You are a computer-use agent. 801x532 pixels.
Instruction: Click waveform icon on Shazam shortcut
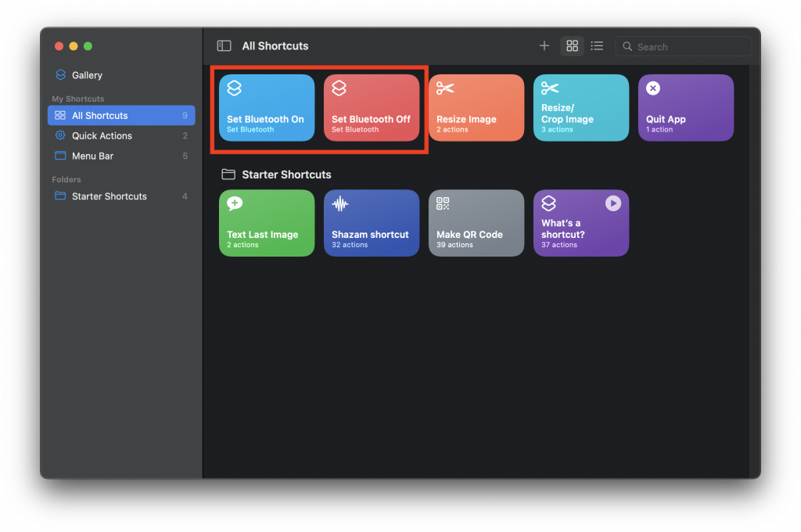pyautogui.click(x=339, y=203)
